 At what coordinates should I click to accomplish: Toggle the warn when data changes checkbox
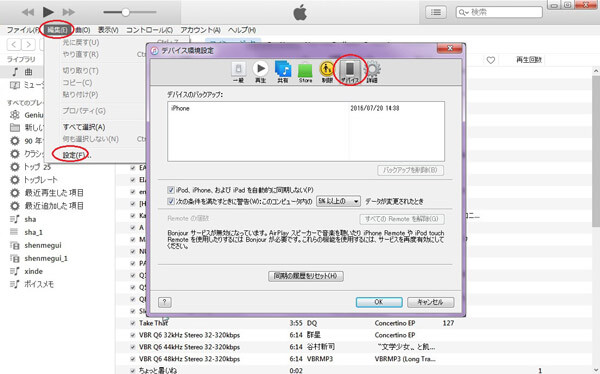(171, 201)
